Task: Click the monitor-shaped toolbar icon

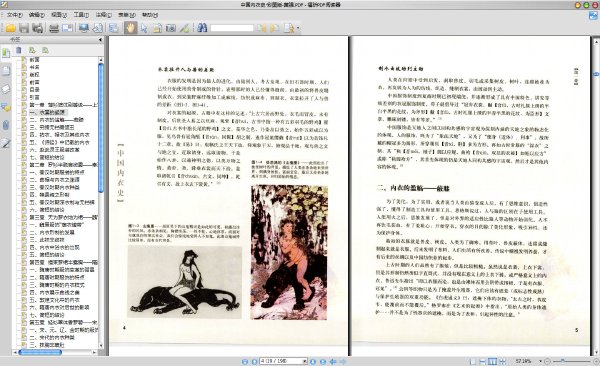Action: [x=83, y=28]
